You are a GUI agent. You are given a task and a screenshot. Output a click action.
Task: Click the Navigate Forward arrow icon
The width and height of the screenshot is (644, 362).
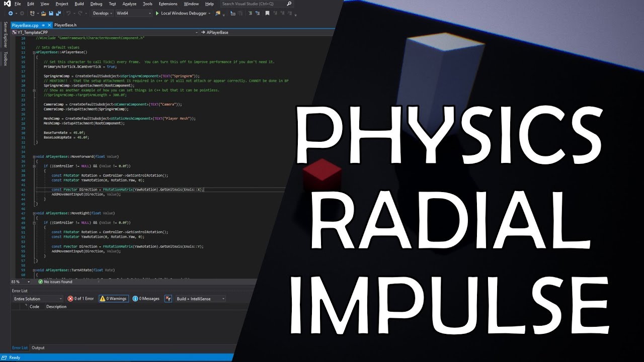pyautogui.click(x=22, y=13)
